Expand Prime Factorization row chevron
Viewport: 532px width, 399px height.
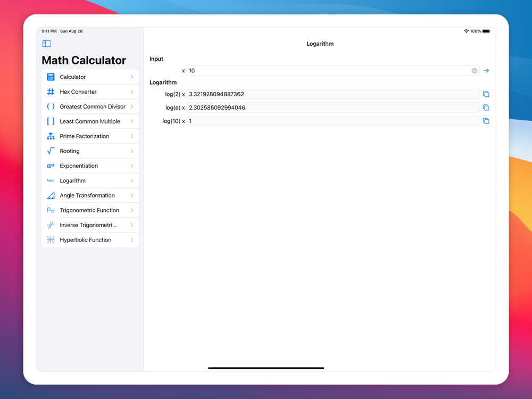[x=132, y=136]
